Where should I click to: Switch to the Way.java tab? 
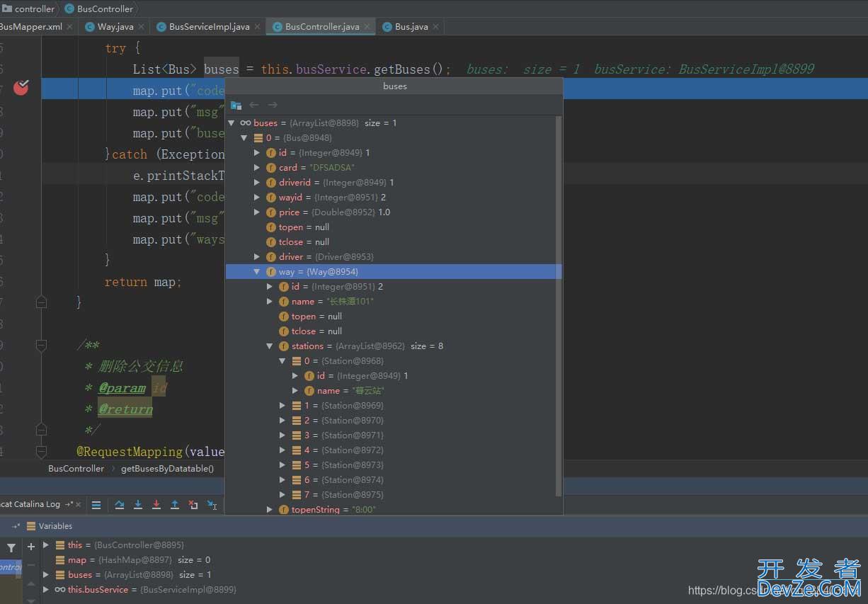[x=115, y=26]
